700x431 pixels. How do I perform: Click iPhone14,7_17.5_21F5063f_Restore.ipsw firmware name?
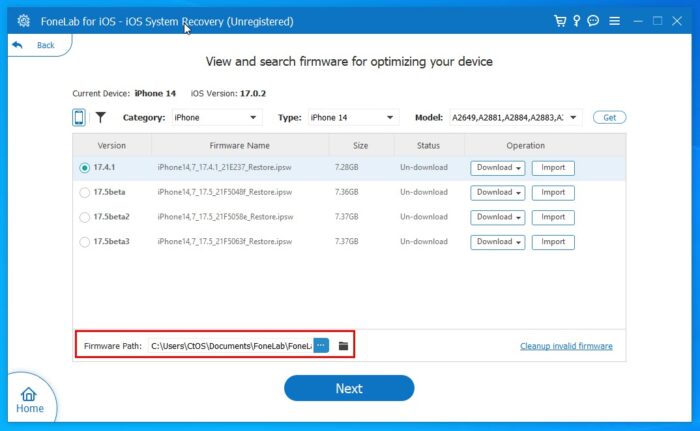(225, 241)
